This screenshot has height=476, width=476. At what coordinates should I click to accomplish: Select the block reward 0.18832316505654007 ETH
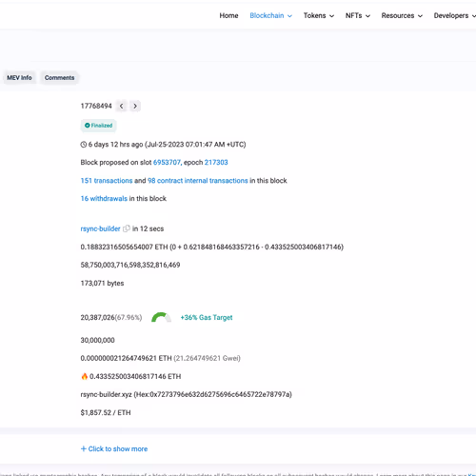pyautogui.click(x=124, y=247)
